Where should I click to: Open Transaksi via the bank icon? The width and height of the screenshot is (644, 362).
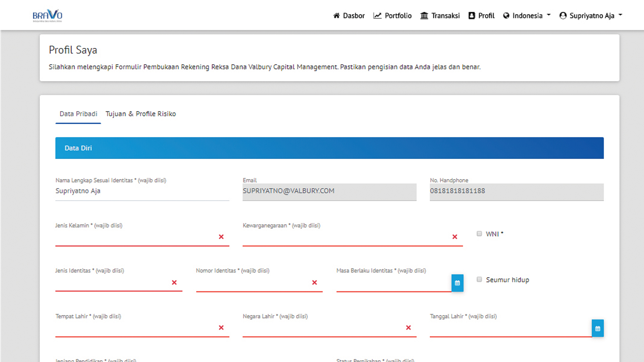coord(424,15)
